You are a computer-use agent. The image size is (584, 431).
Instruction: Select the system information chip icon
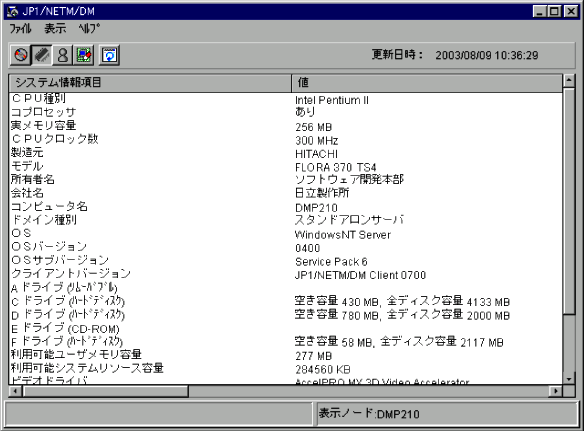(42, 56)
